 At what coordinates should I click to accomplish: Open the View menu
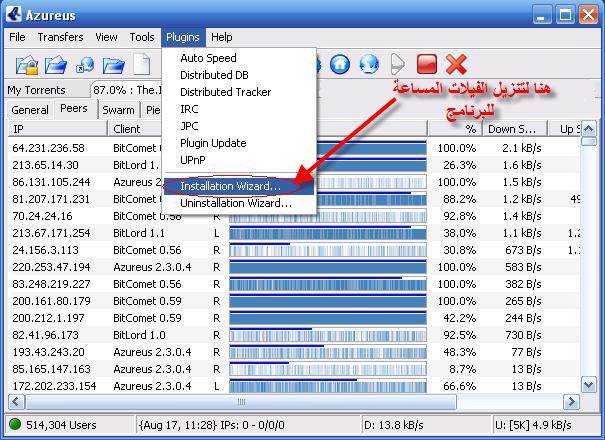(106, 37)
